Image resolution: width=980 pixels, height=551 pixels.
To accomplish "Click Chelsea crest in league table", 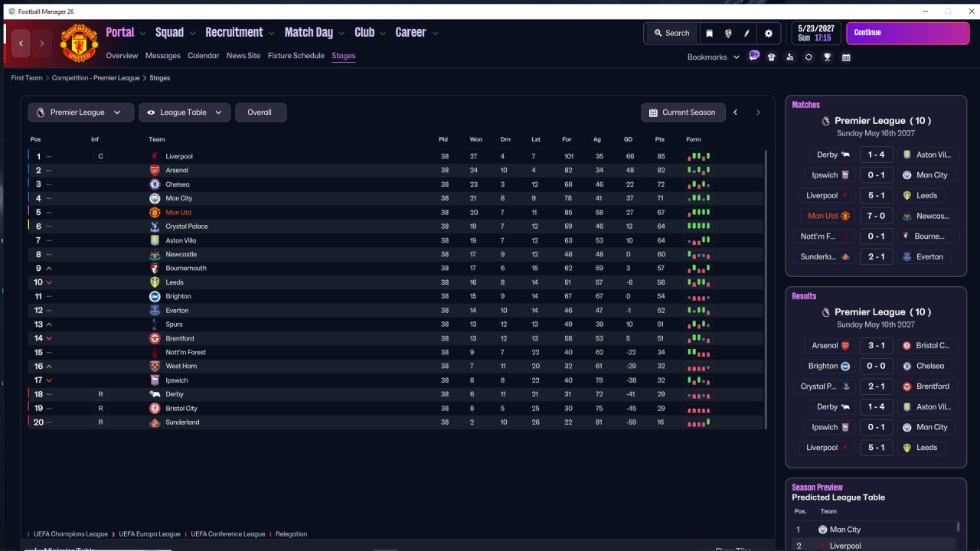I will 155,184.
